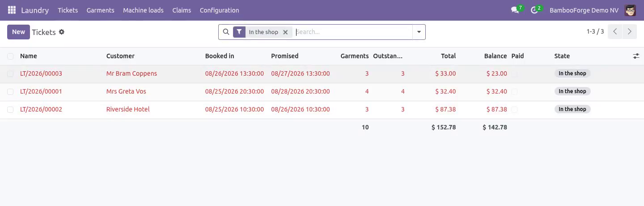
Task: Expand the search options dropdown arrow
Action: pyautogui.click(x=419, y=32)
